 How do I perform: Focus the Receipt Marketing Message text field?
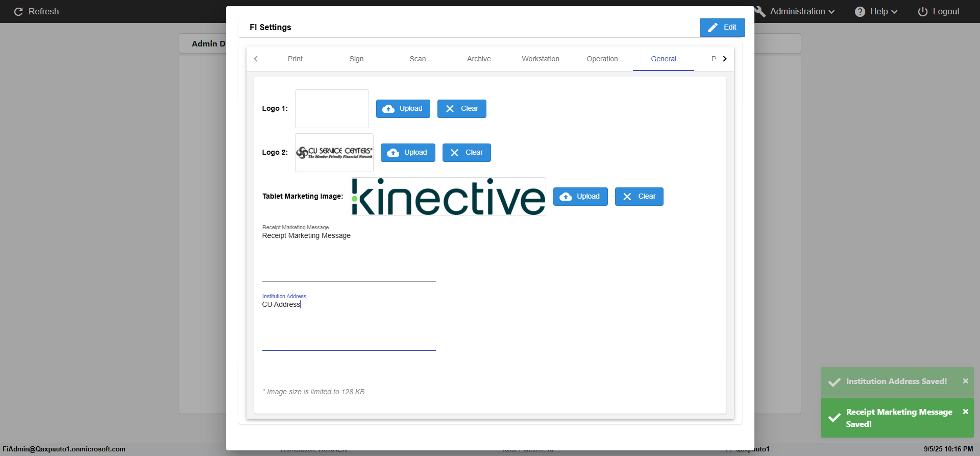tap(349, 255)
